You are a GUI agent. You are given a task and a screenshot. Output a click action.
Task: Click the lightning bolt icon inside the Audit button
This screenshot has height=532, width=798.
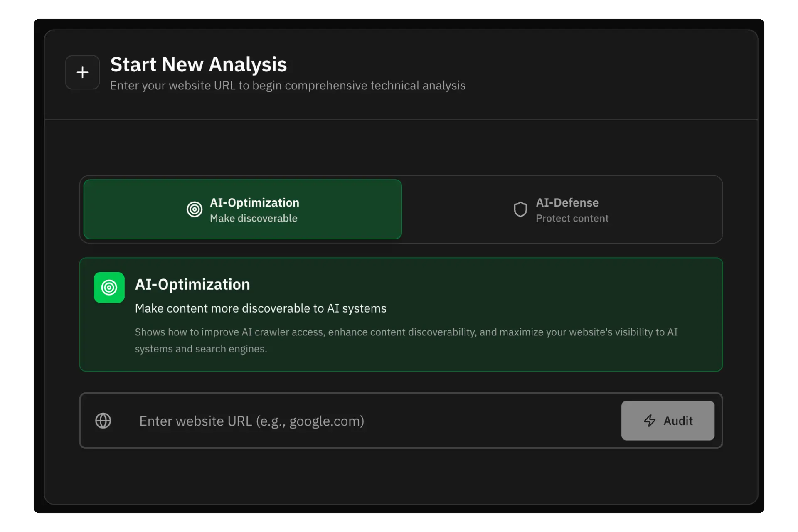coord(650,421)
